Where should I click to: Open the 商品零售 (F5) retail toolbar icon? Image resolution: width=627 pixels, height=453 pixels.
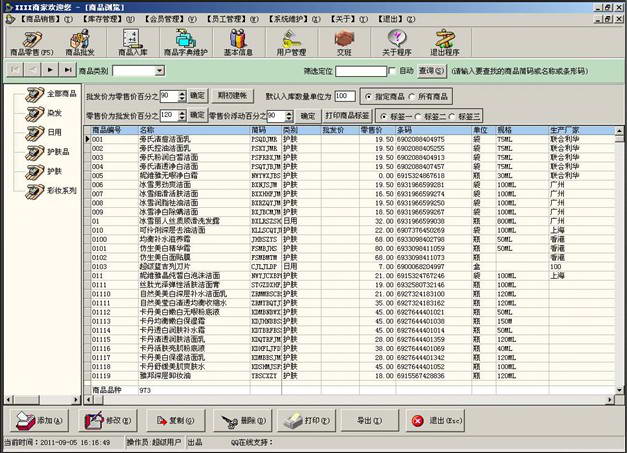[32, 43]
